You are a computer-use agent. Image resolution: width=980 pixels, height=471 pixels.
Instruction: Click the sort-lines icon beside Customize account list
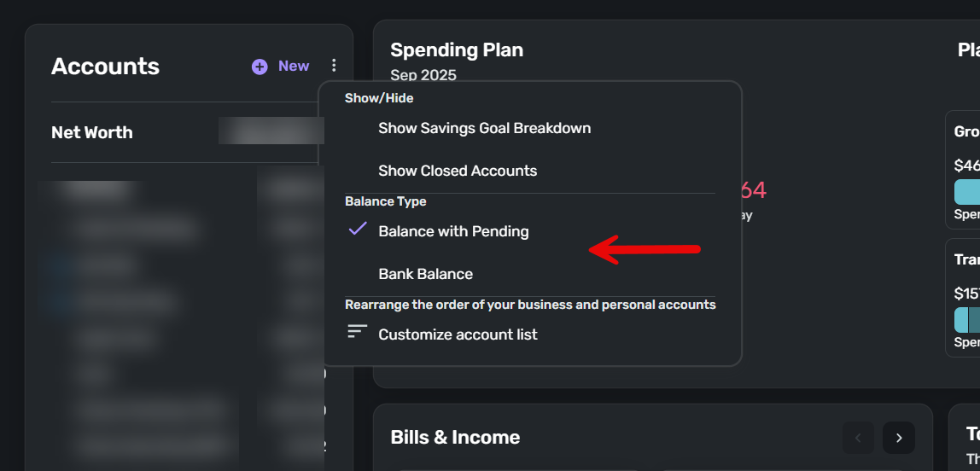coord(357,333)
